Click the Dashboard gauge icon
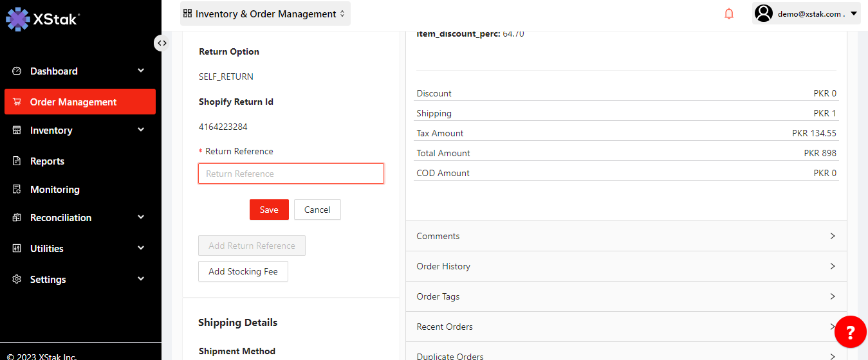 pyautogui.click(x=17, y=71)
